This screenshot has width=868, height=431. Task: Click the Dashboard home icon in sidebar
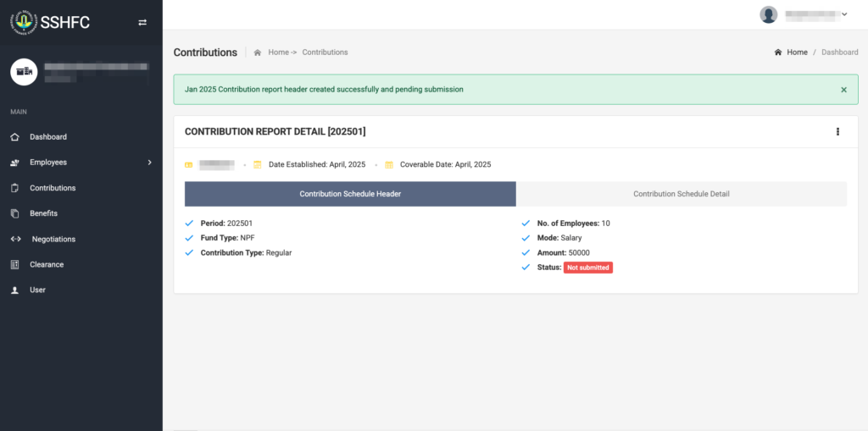tap(14, 137)
